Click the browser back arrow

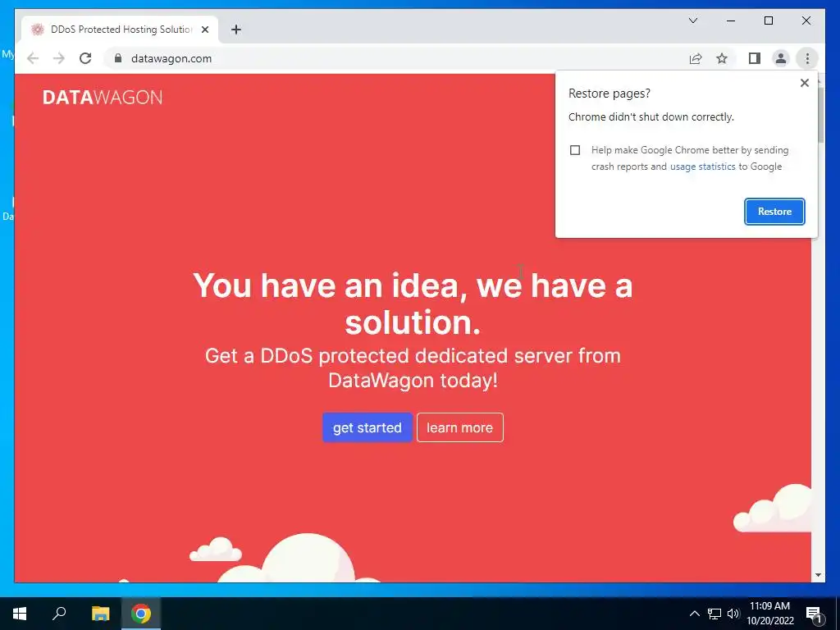coord(33,58)
